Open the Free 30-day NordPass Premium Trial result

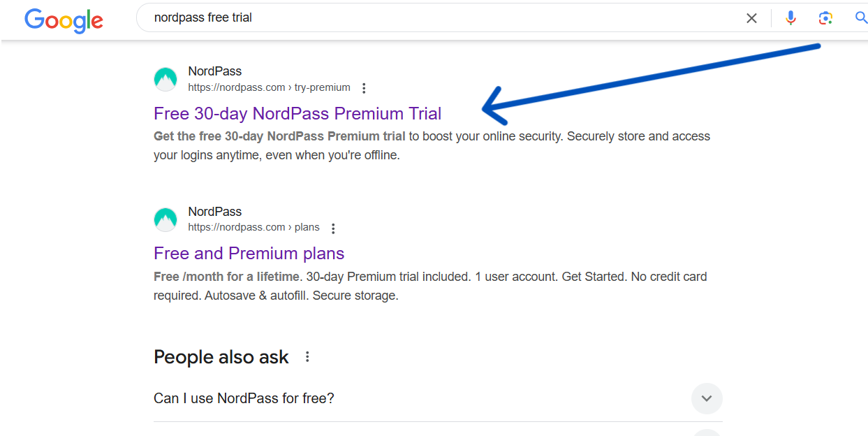(x=297, y=113)
